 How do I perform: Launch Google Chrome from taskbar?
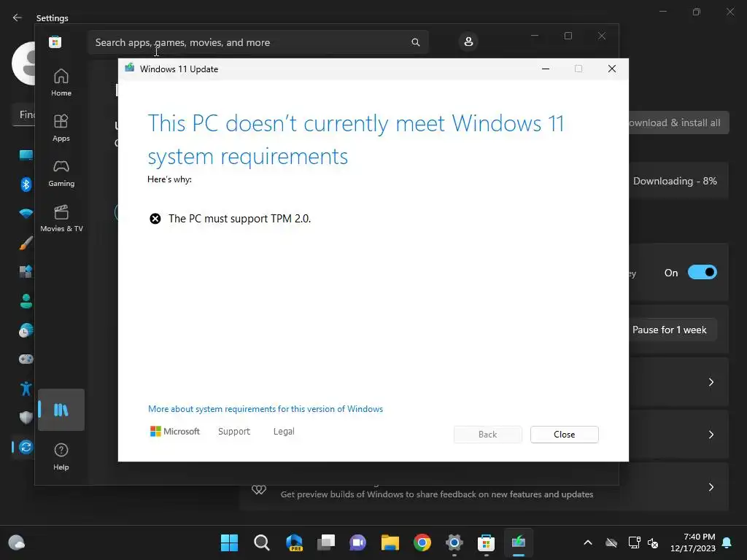(422, 542)
